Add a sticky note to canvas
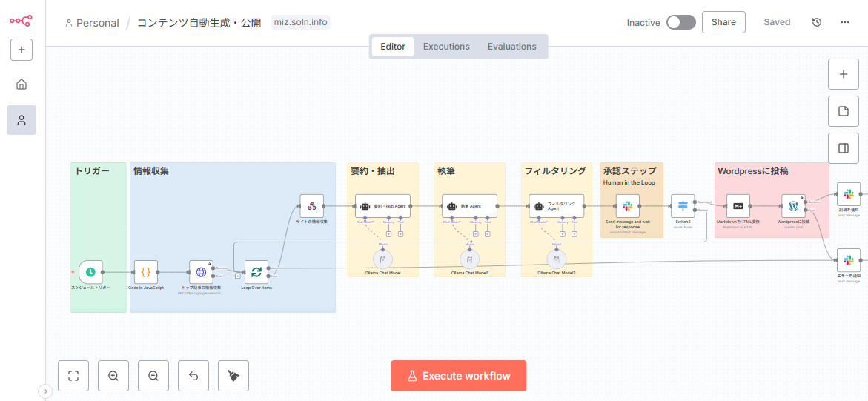 [843, 111]
